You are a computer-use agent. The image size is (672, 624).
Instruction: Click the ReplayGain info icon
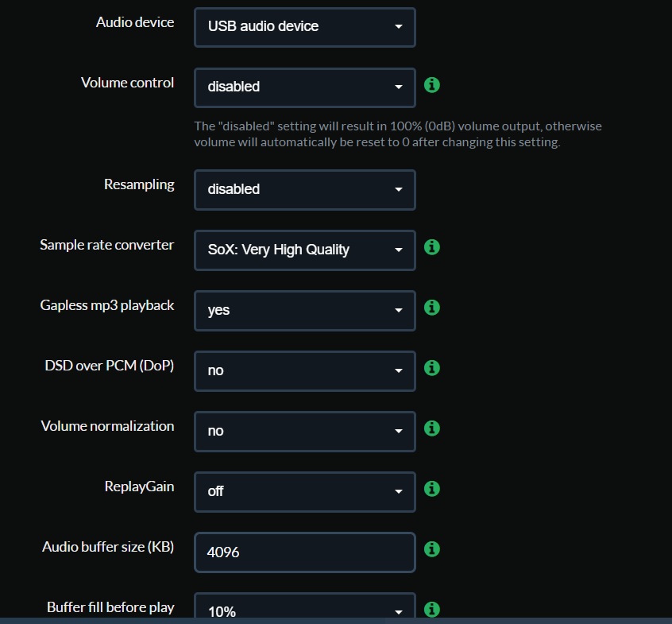point(431,489)
